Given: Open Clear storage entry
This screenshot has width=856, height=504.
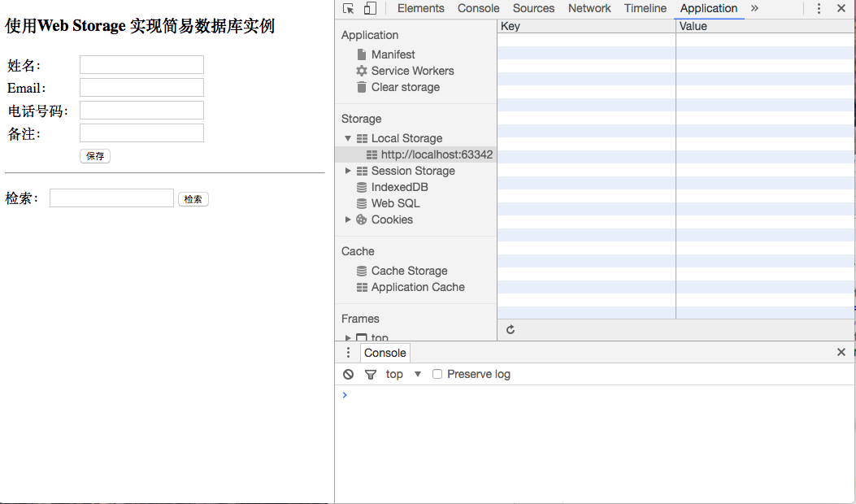Looking at the screenshot, I should [x=405, y=87].
